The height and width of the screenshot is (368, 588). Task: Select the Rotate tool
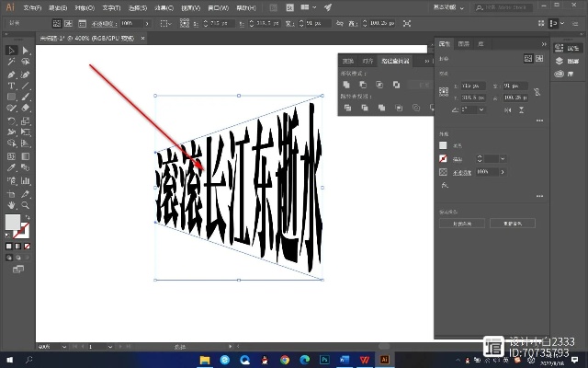click(x=11, y=121)
